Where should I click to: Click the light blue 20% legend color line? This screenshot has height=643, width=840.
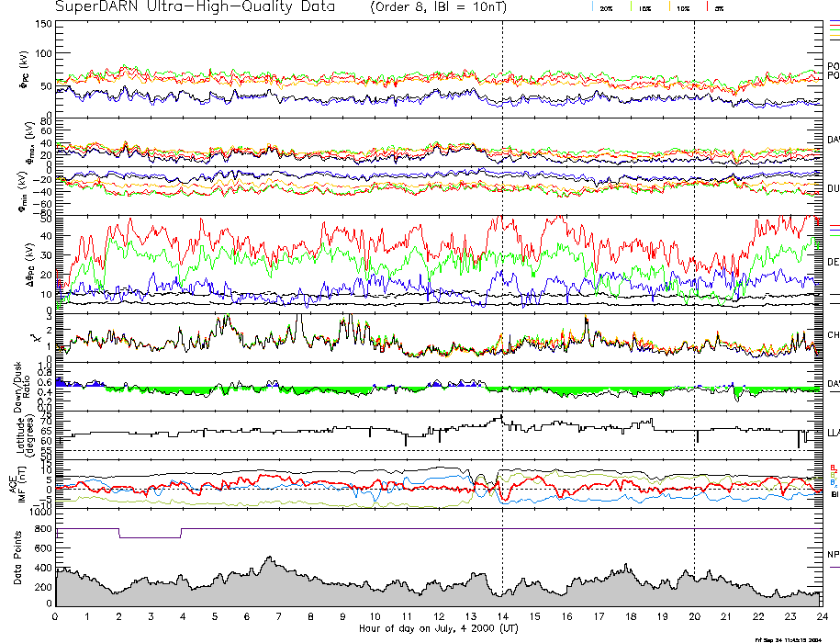592,6
